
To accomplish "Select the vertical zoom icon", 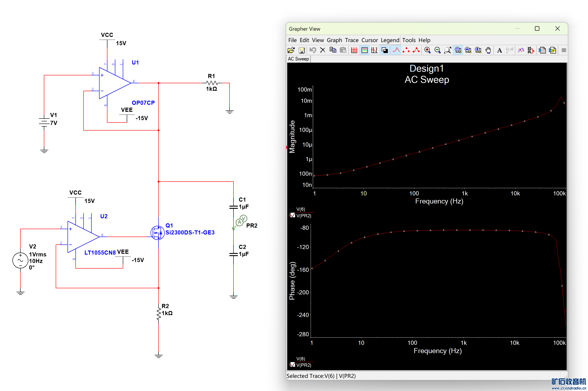I will click(478, 50).
